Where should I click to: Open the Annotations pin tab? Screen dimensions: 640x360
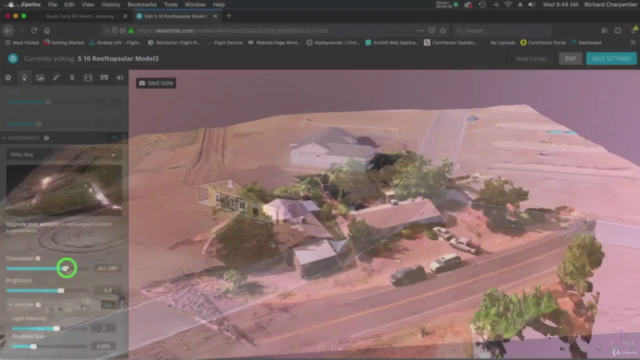tap(72, 78)
